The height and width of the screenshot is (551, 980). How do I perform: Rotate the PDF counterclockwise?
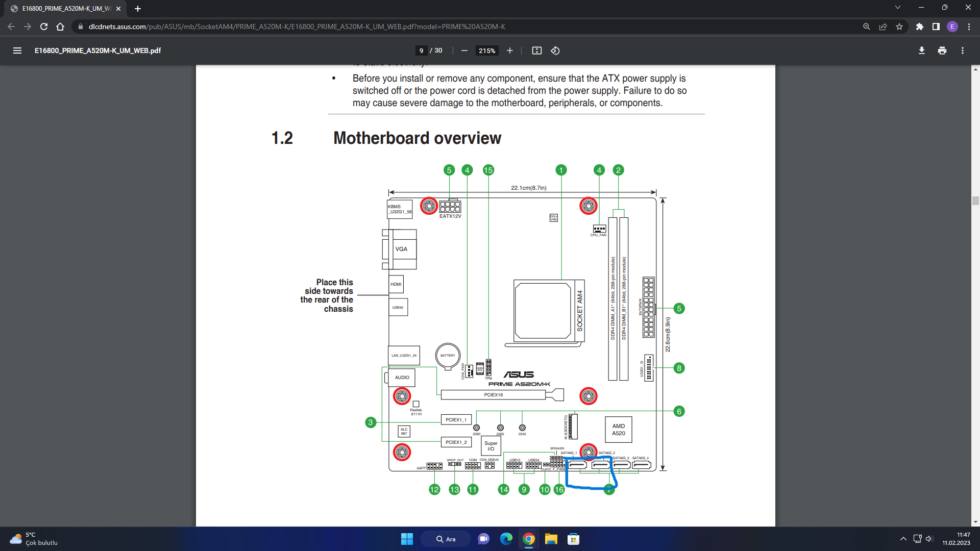pos(555,51)
